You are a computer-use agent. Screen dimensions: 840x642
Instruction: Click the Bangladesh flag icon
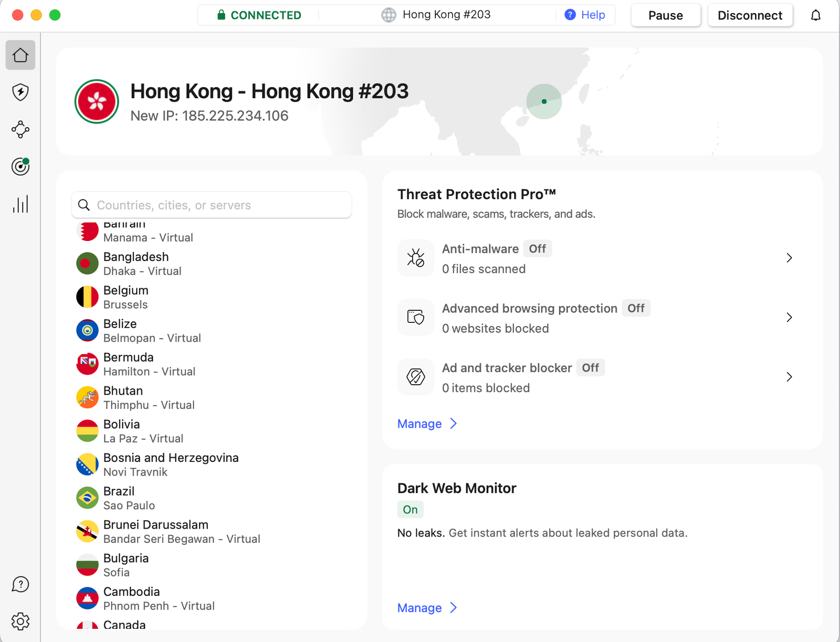87,264
